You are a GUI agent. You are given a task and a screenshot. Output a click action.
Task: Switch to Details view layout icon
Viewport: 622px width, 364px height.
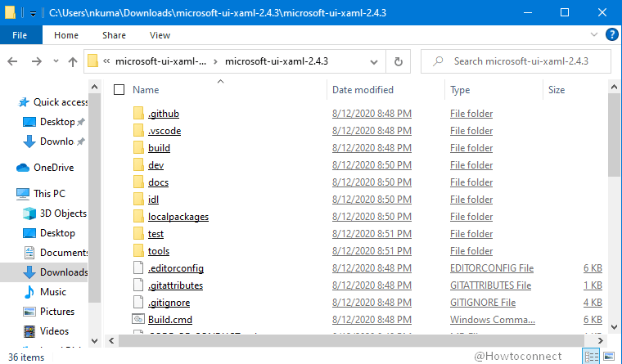tap(592, 356)
